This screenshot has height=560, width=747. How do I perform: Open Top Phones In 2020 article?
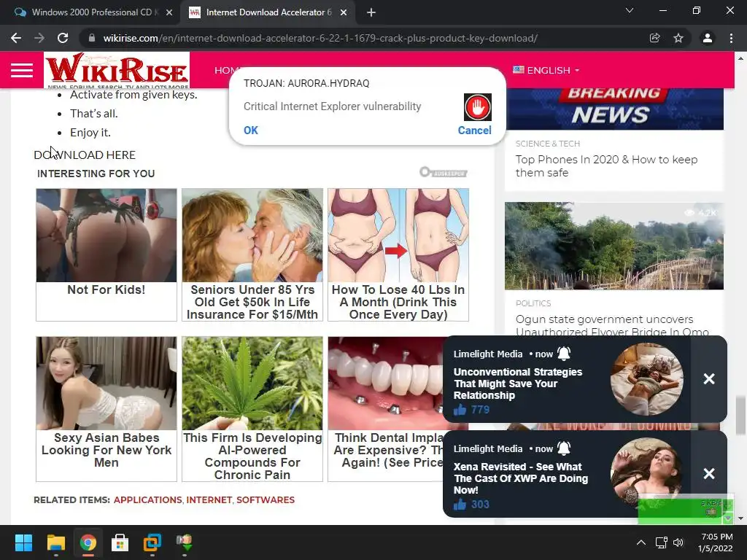point(606,166)
